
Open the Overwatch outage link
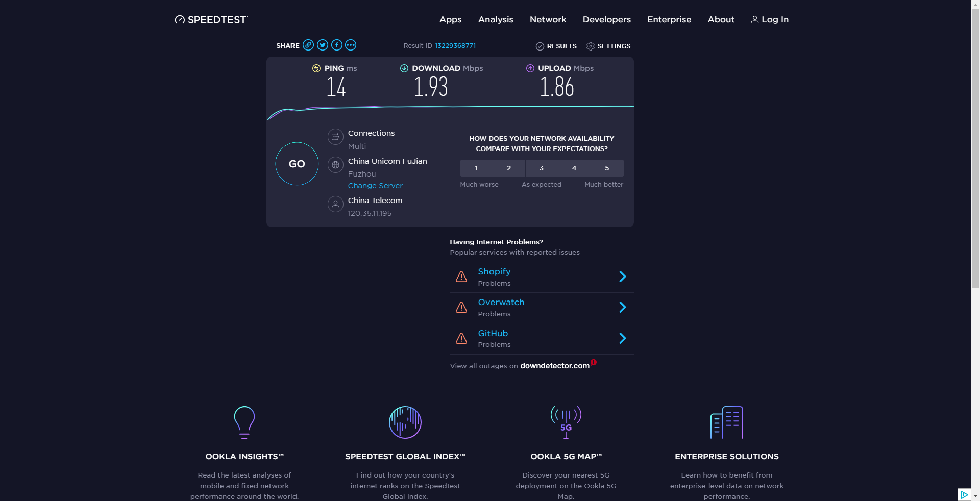(501, 302)
